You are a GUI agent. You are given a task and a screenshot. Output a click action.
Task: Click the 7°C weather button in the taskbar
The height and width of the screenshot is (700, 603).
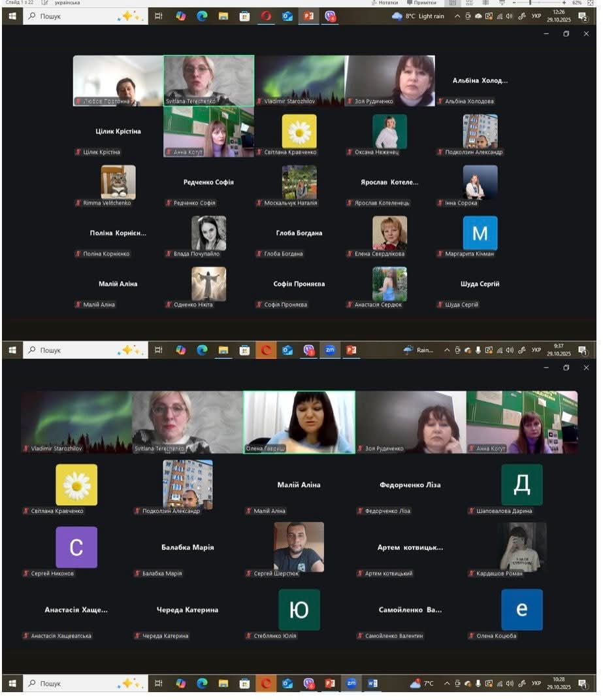(422, 684)
